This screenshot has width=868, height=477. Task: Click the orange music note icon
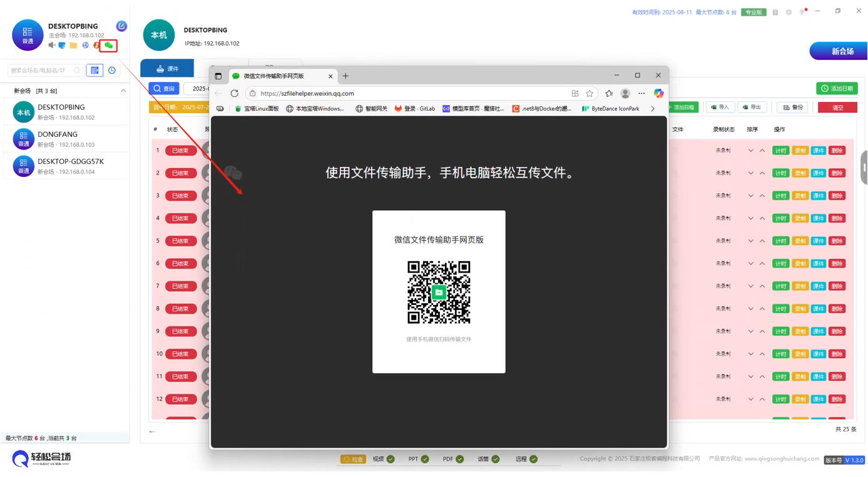pos(96,45)
